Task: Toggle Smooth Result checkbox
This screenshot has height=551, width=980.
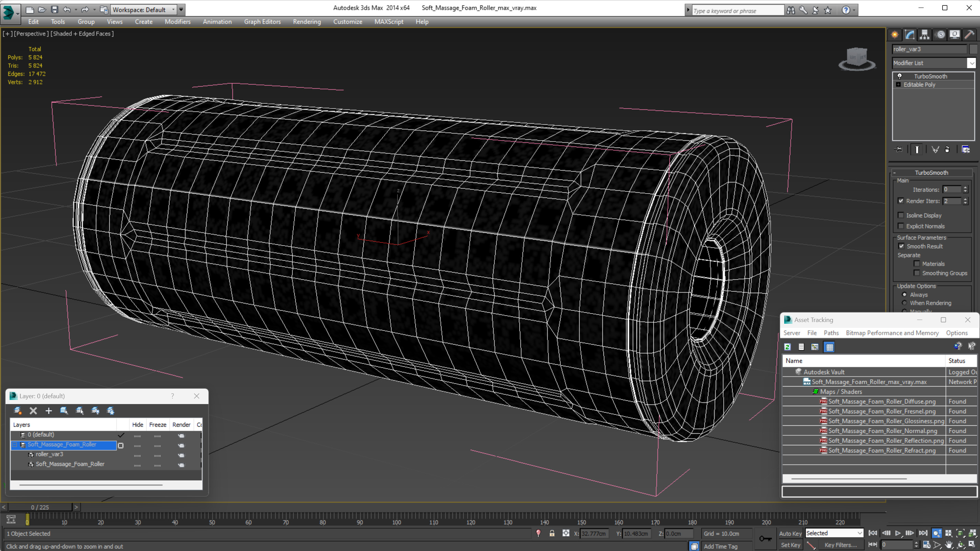Action: pos(901,246)
